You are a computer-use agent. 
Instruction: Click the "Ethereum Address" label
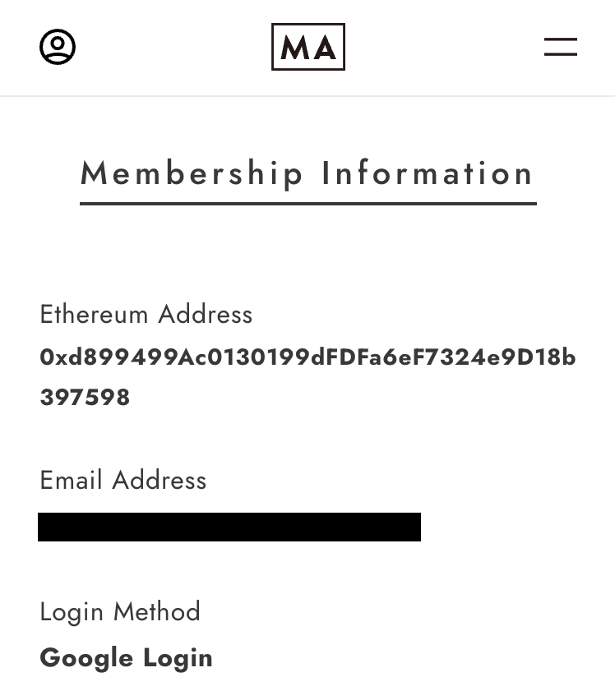(x=146, y=315)
